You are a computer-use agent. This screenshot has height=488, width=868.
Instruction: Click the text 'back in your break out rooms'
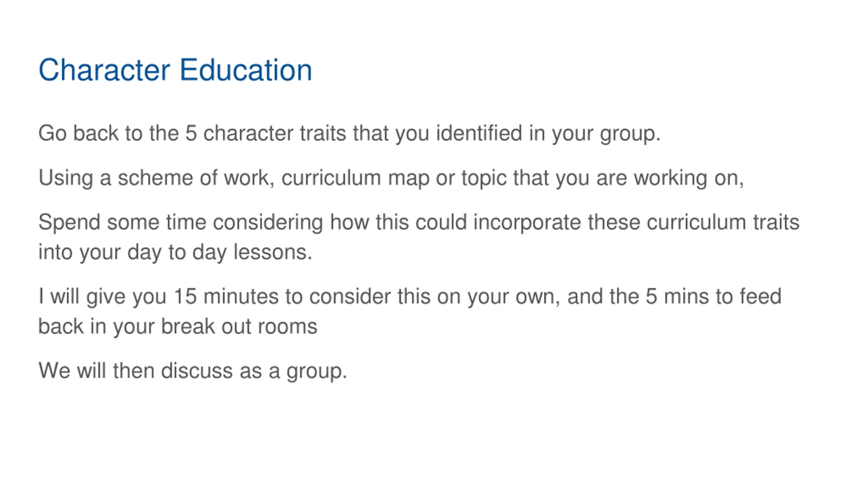178,327
